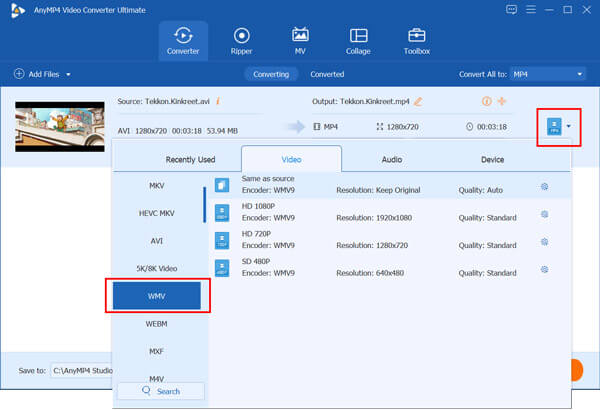Screen dimensions: 600x410
Task: Select AVI in the format list
Action: (157, 241)
